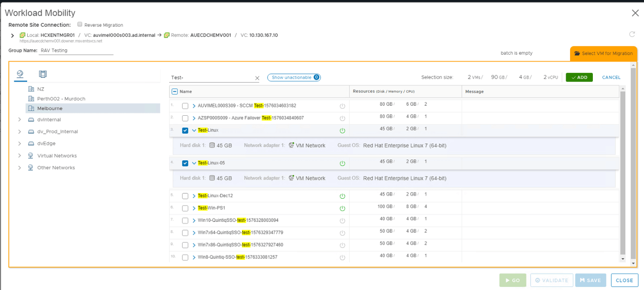The image size is (644, 290).
Task: Switch to the hosts and clusters view icon
Action: pyautogui.click(x=42, y=74)
